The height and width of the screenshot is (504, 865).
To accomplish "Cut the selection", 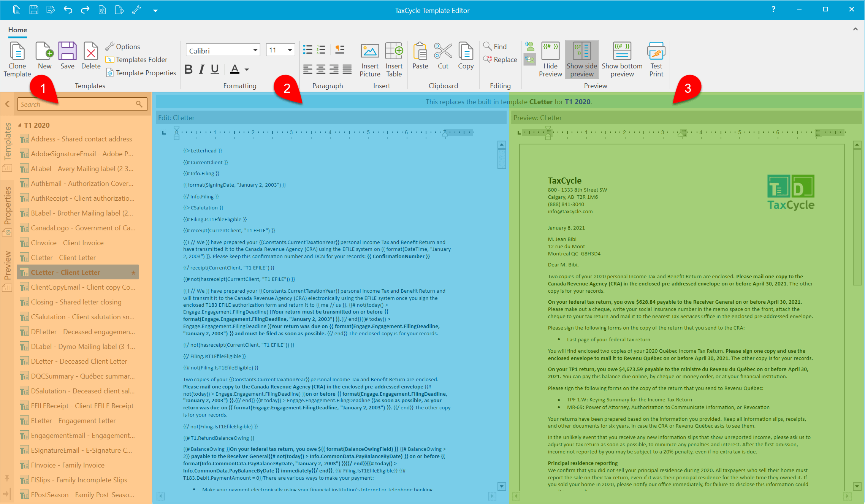I will click(x=443, y=56).
